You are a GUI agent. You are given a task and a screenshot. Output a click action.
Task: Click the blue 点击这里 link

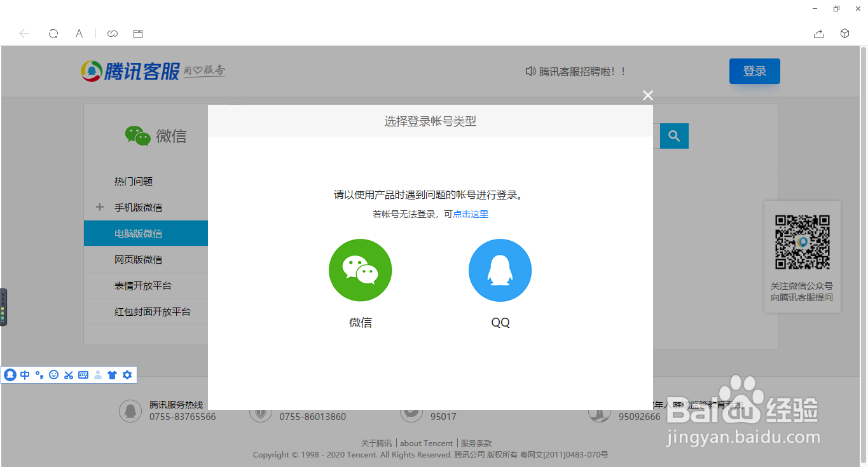point(471,214)
